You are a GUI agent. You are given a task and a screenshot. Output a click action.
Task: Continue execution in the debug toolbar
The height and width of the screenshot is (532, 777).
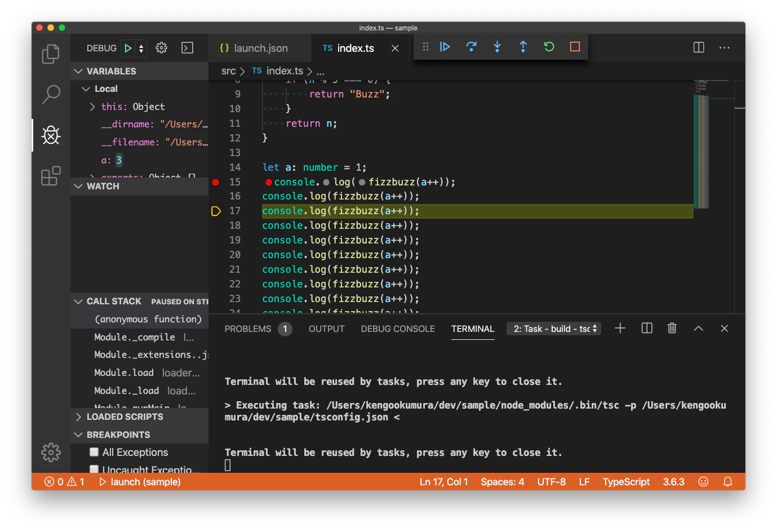click(x=445, y=47)
